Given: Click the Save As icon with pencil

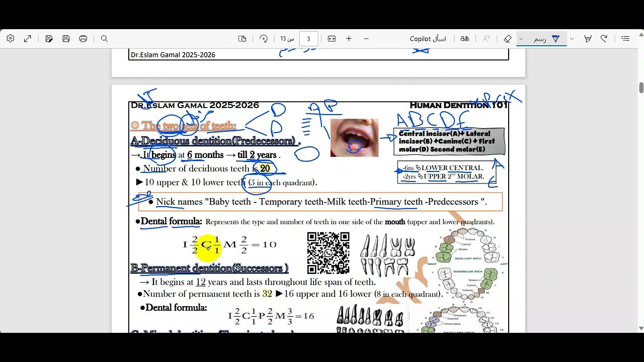Looking at the screenshot, I should [49, 39].
